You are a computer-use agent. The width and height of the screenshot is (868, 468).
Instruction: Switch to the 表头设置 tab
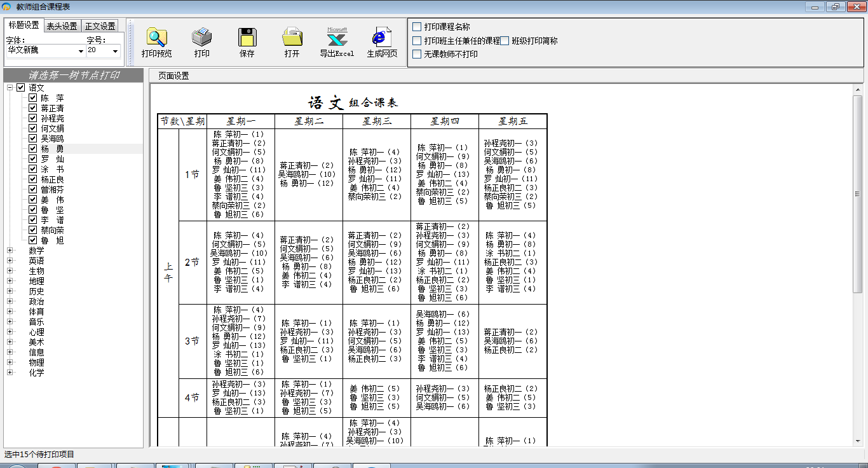pyautogui.click(x=62, y=26)
